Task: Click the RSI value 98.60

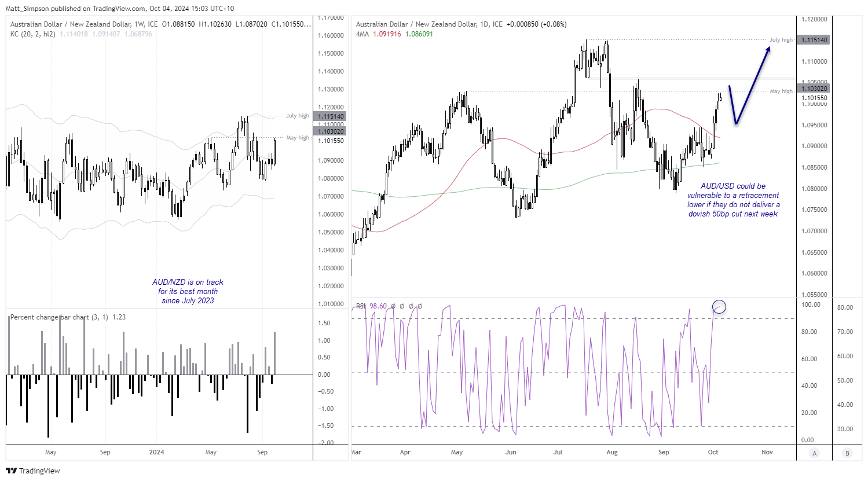Action: click(378, 306)
